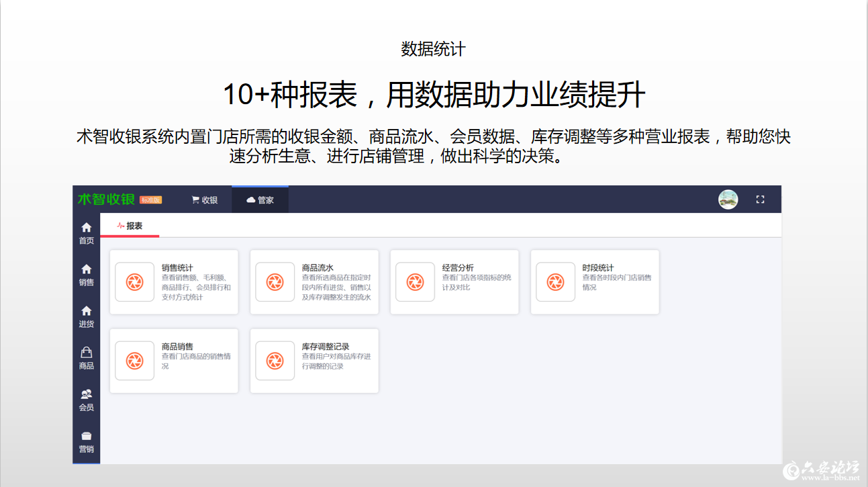The height and width of the screenshot is (487, 868).
Task: Select the 营销 marketing icon in sidebar
Action: 86,435
